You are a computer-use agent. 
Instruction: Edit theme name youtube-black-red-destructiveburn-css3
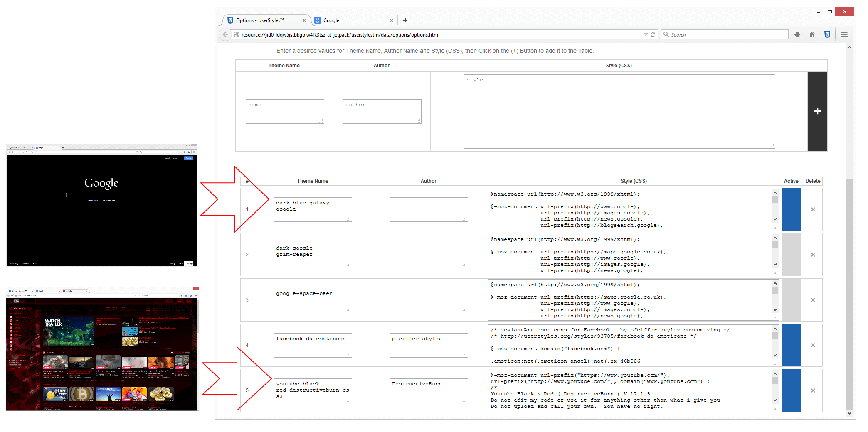(313, 390)
